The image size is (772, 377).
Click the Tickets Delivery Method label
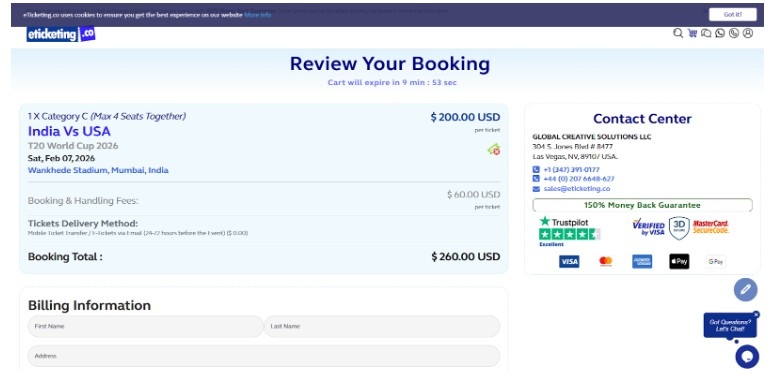[x=83, y=223]
